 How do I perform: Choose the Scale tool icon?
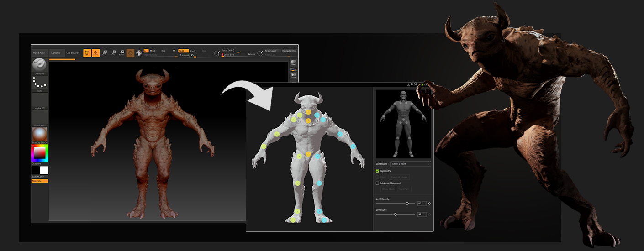pos(113,53)
